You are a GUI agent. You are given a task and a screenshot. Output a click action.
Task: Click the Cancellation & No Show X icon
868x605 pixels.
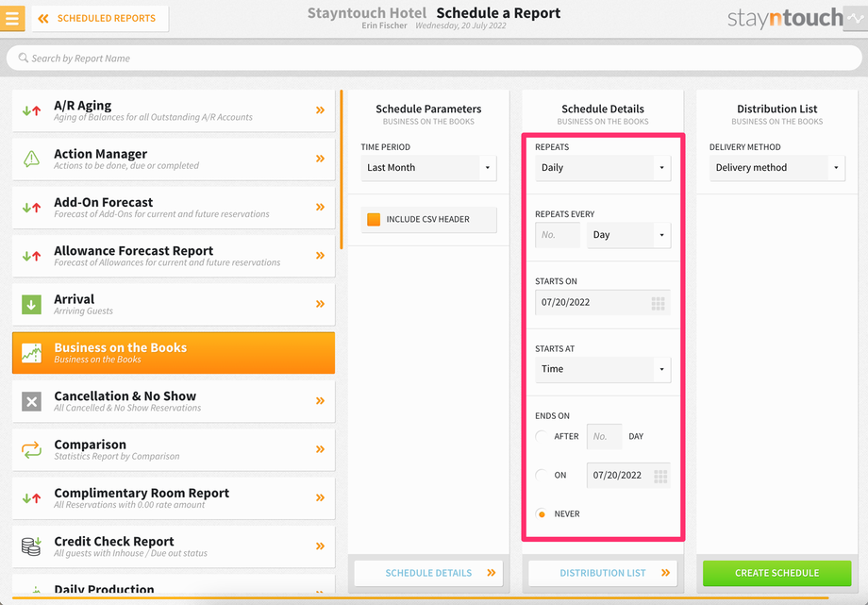[31, 401]
